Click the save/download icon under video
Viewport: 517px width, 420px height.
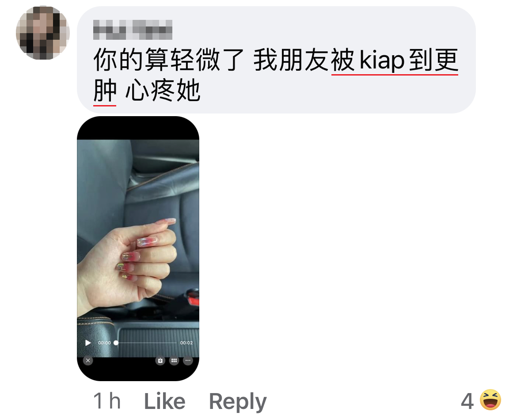click(160, 360)
